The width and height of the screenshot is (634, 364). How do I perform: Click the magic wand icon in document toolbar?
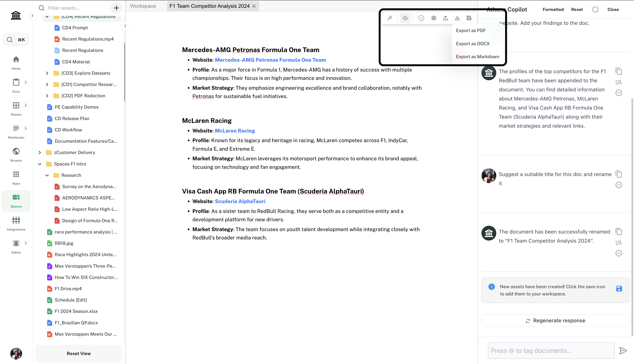[390, 18]
